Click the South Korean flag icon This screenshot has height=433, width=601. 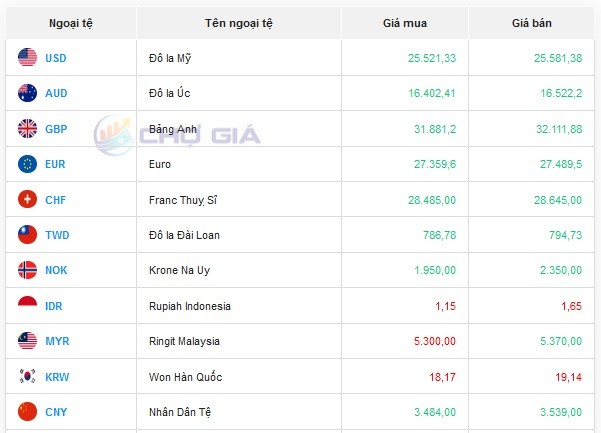click(28, 377)
